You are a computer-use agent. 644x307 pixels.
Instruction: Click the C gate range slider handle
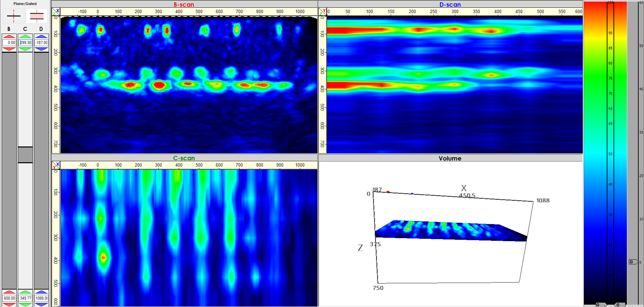point(25,155)
